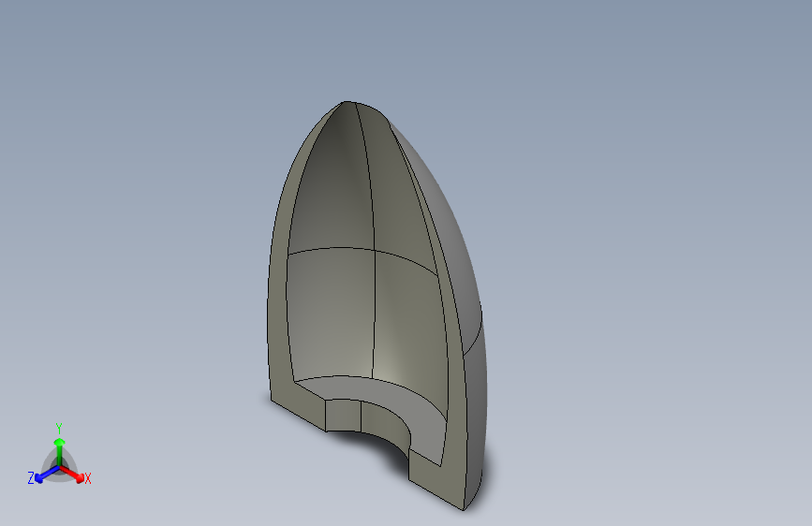Select the lower-left inner cavity face above the floor

pyautogui.click(x=332, y=315)
